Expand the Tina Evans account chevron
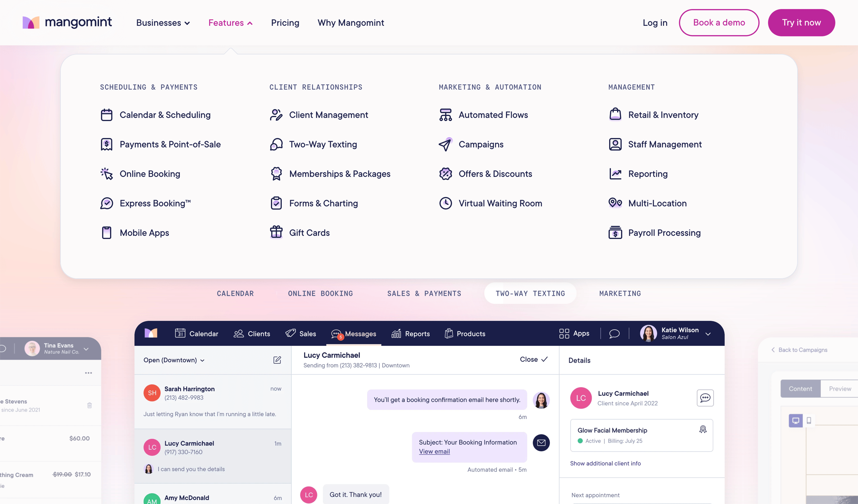Screen dimensions: 858x504 pos(86,349)
